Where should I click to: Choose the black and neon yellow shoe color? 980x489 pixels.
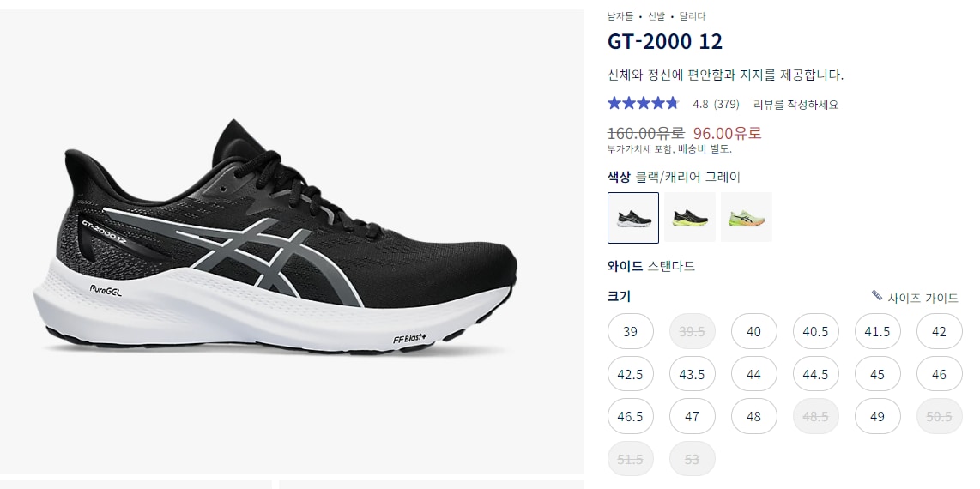tap(690, 217)
